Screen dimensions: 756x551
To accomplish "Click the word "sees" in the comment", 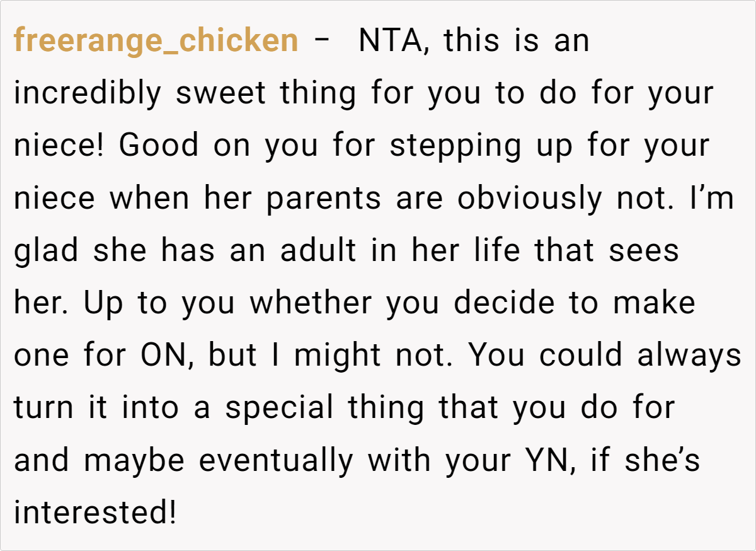I will 644,250.
